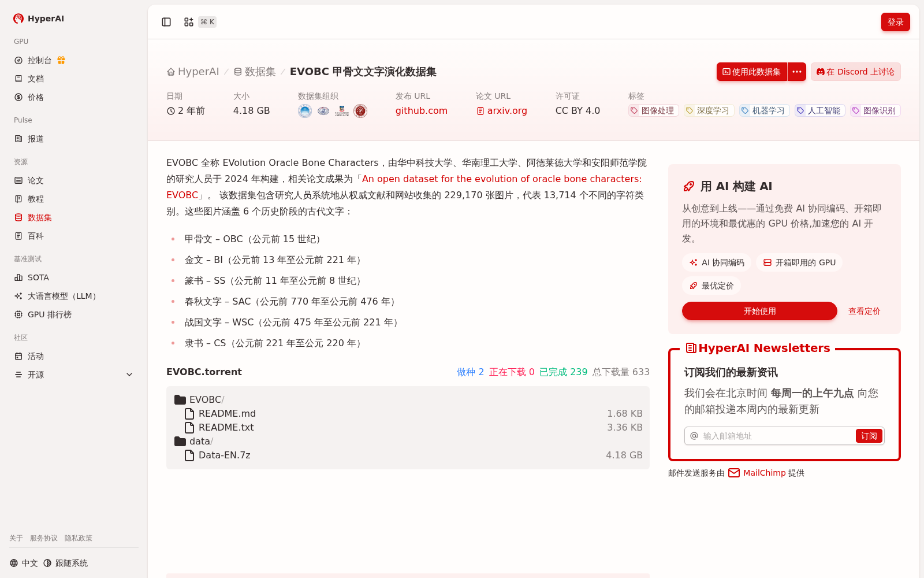Click the 开始使用 button

point(759,311)
